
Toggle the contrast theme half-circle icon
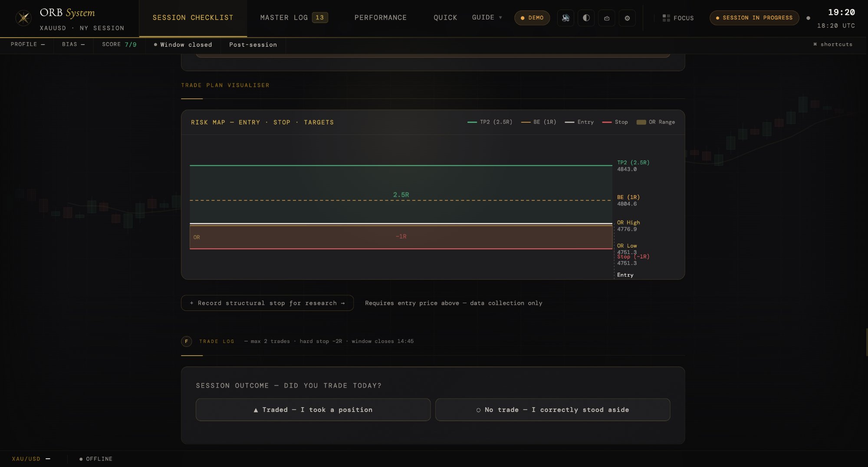[586, 18]
